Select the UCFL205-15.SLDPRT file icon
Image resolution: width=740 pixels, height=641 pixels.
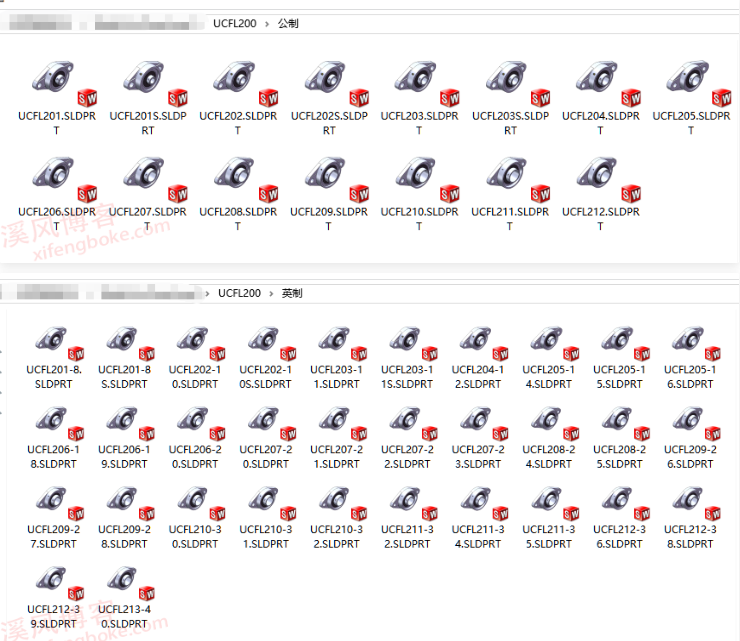point(625,344)
